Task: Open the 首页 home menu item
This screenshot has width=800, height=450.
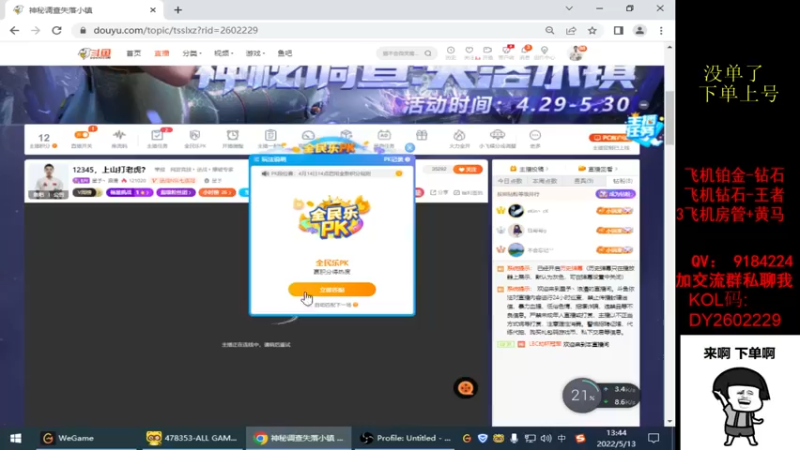Action: 134,53
